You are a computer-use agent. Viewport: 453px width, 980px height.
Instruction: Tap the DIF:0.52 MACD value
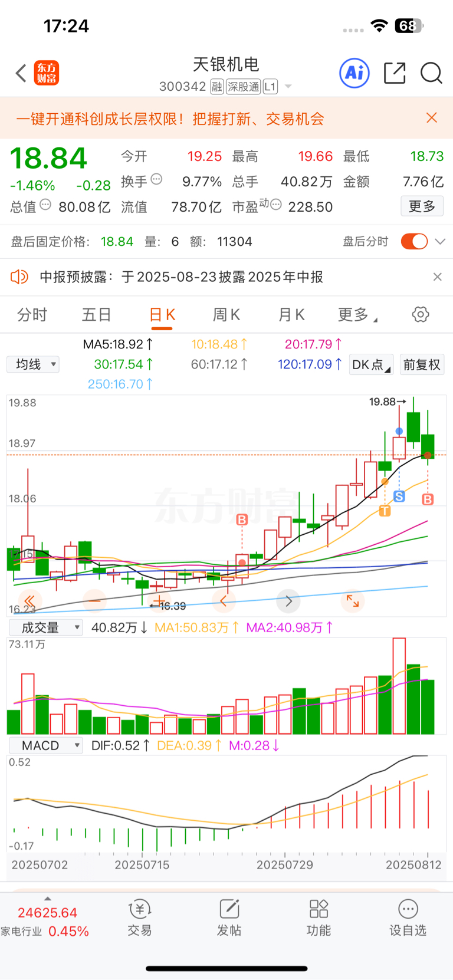pyautogui.click(x=121, y=745)
